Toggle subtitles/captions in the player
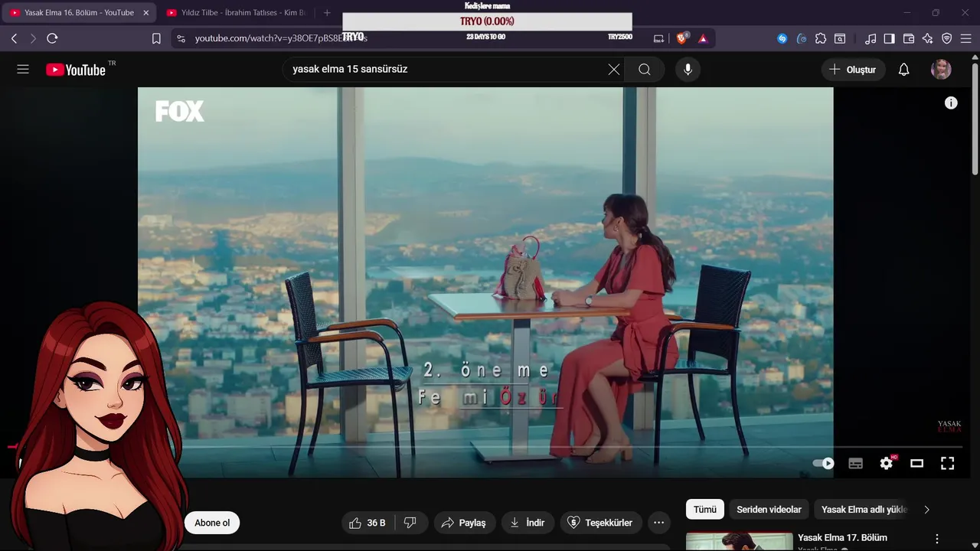Image resolution: width=980 pixels, height=551 pixels. click(856, 463)
